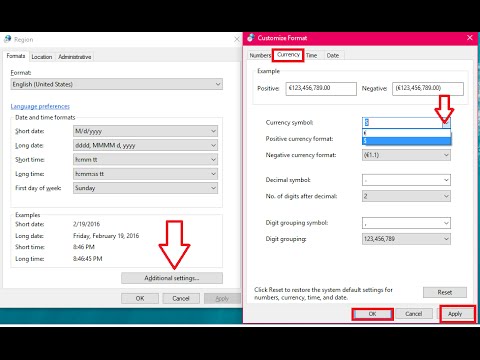Viewport: 480px width, 360px height.
Task: Open the Digit grouping dropdown
Action: pyautogui.click(x=406, y=239)
